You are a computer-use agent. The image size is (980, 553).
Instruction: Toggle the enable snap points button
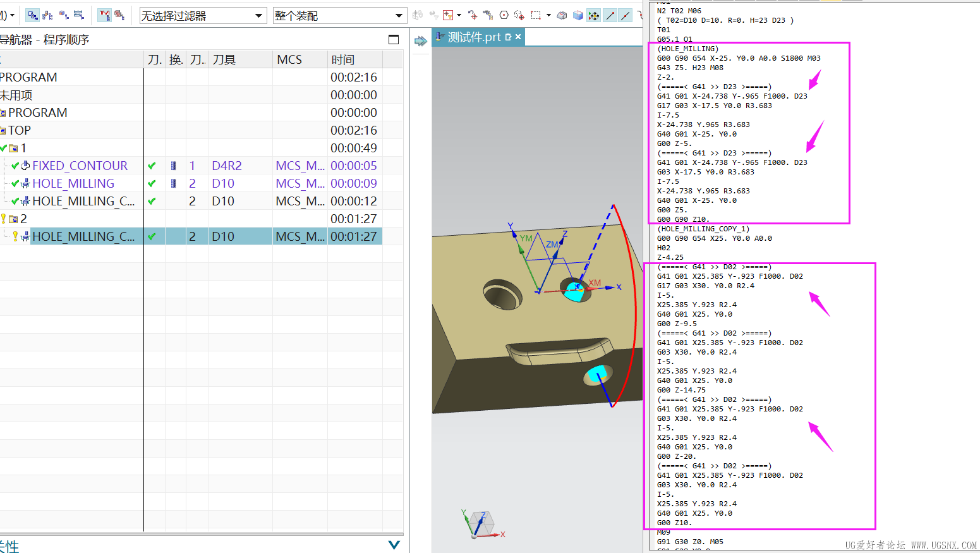(594, 15)
